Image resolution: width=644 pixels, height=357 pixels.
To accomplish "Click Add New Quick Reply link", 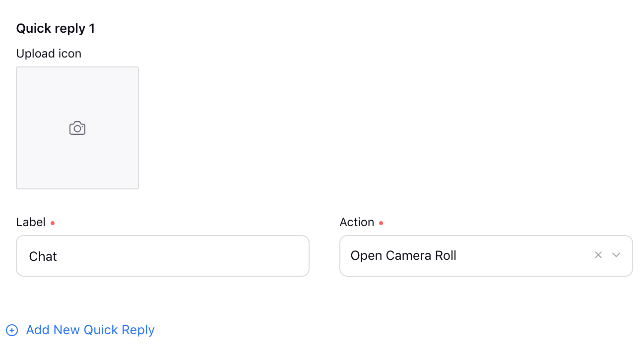I will [x=90, y=330].
